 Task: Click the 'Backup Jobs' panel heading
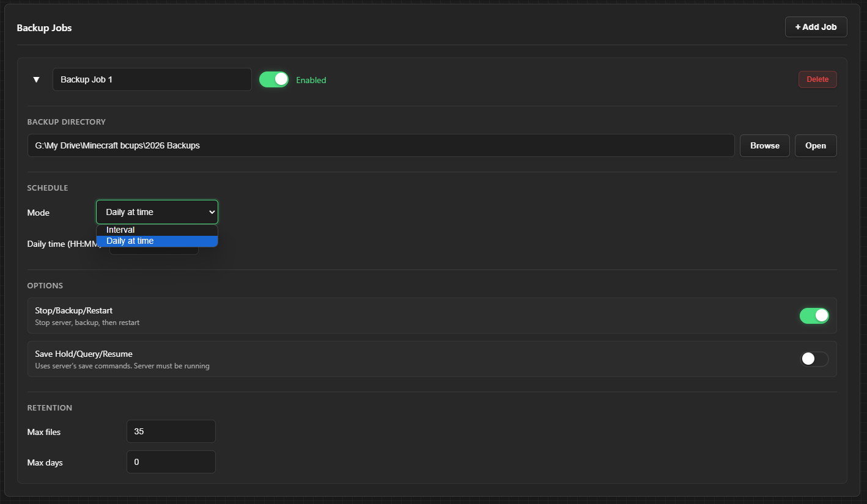click(x=44, y=27)
